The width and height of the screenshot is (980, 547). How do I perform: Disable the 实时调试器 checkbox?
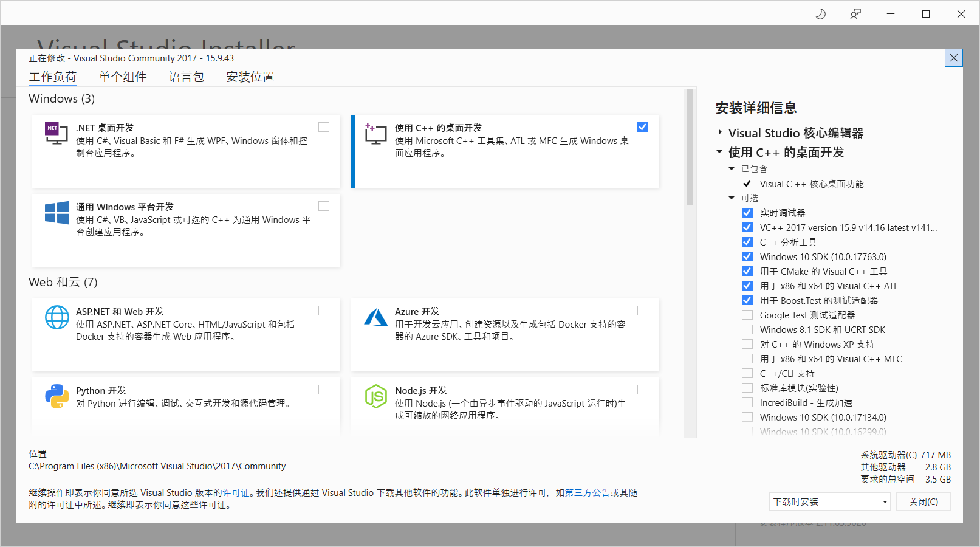tap(747, 212)
